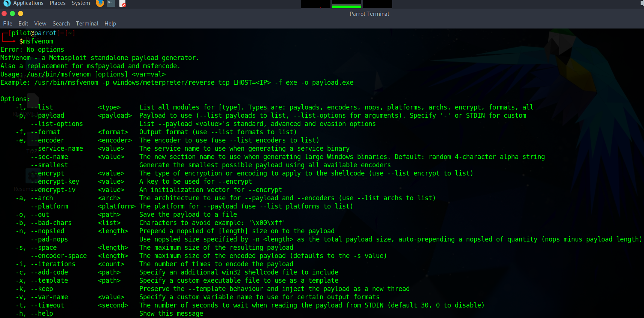Click the typed 'msfvenom' command text

click(38, 41)
